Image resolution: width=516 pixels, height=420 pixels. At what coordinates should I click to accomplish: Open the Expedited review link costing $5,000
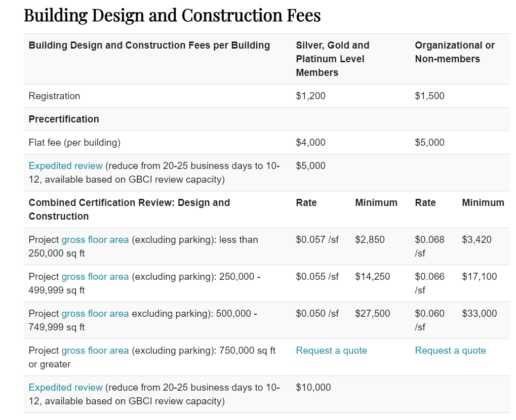click(x=65, y=166)
